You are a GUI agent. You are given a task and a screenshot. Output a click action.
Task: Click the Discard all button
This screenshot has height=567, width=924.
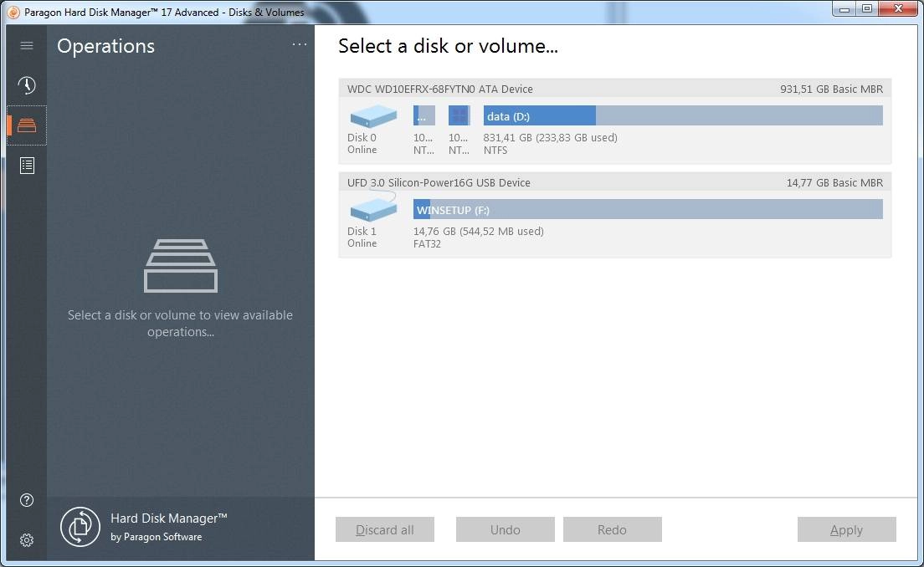point(385,529)
